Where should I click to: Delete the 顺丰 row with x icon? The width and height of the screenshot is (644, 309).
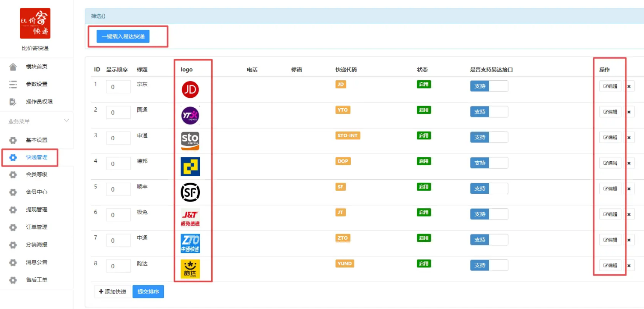(x=629, y=189)
